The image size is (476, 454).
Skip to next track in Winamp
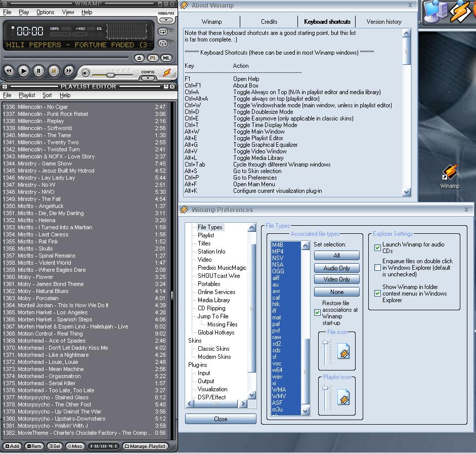(x=69, y=71)
